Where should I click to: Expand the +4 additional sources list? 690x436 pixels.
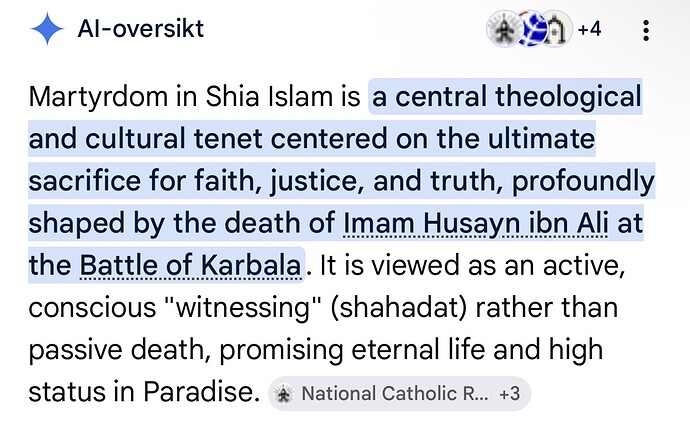pos(589,29)
